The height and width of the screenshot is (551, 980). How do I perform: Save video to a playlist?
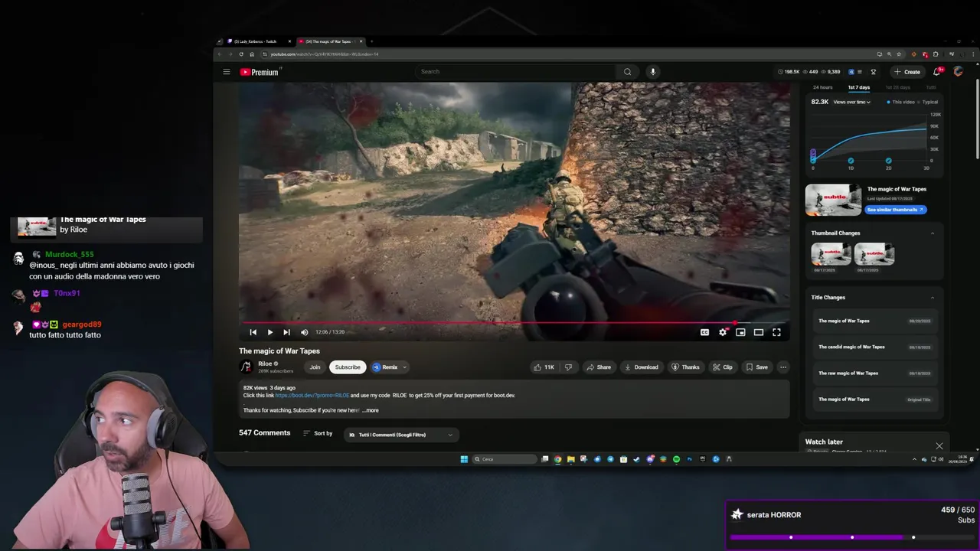coord(756,367)
